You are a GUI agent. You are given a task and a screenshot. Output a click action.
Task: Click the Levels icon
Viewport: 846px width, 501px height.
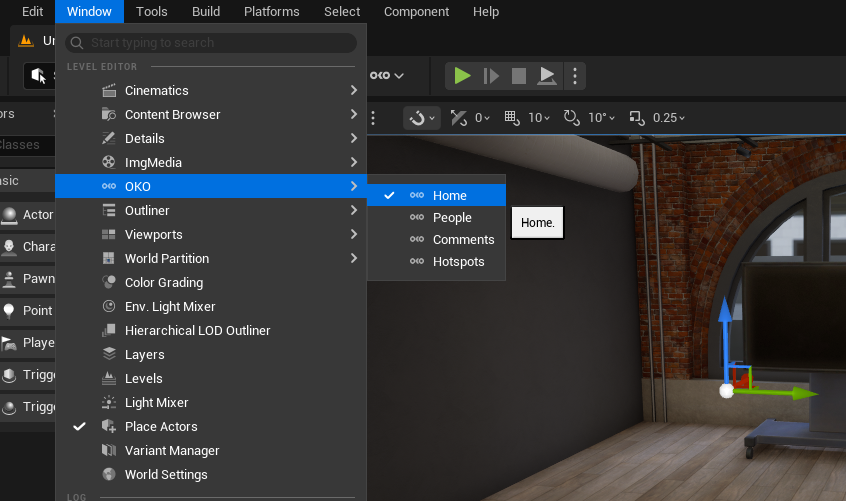pos(109,378)
